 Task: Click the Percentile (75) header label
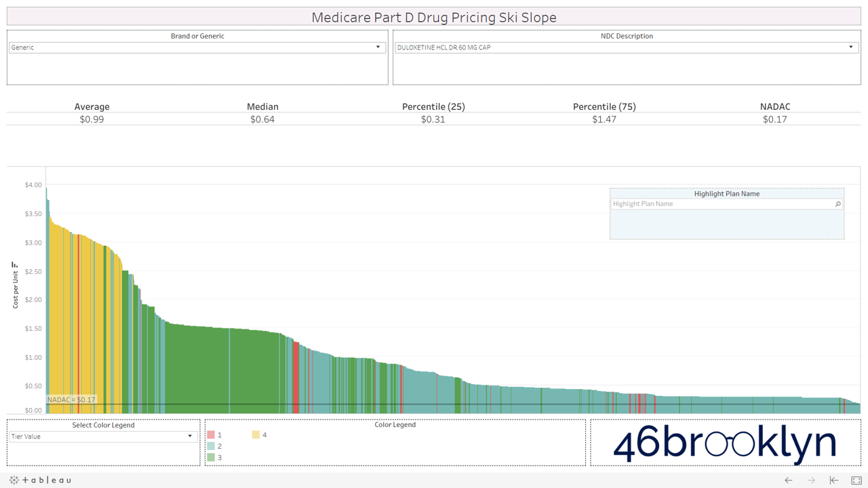tap(604, 106)
